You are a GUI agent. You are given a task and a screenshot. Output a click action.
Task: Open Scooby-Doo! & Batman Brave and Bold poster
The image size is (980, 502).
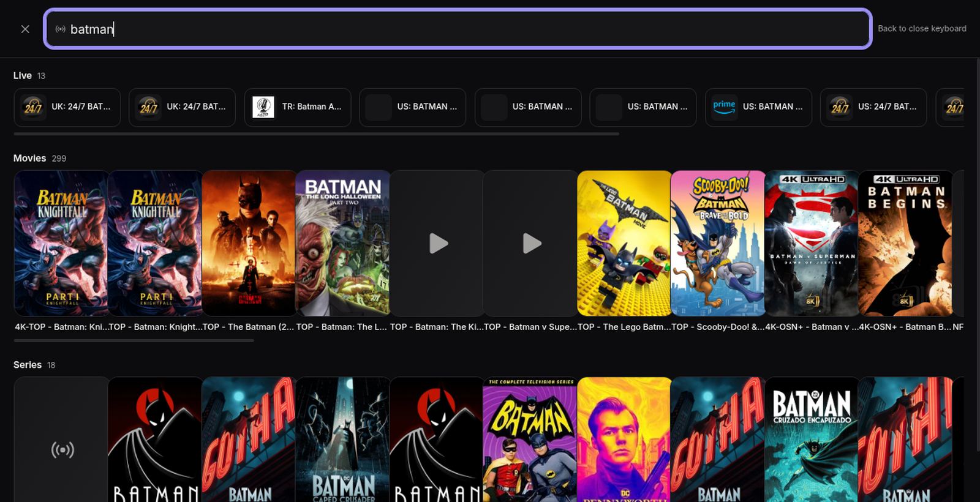click(x=718, y=243)
